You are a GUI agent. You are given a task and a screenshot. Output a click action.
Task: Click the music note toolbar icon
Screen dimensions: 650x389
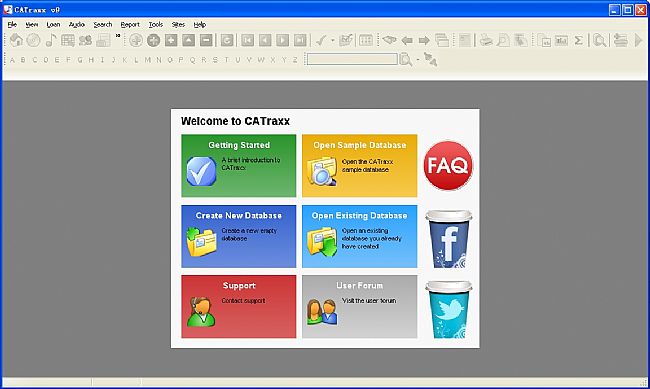pos(51,40)
